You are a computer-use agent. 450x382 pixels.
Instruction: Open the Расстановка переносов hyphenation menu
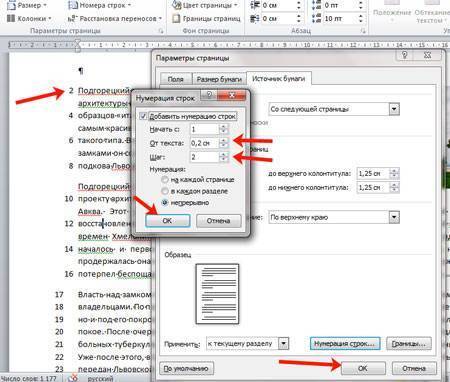click(x=115, y=19)
